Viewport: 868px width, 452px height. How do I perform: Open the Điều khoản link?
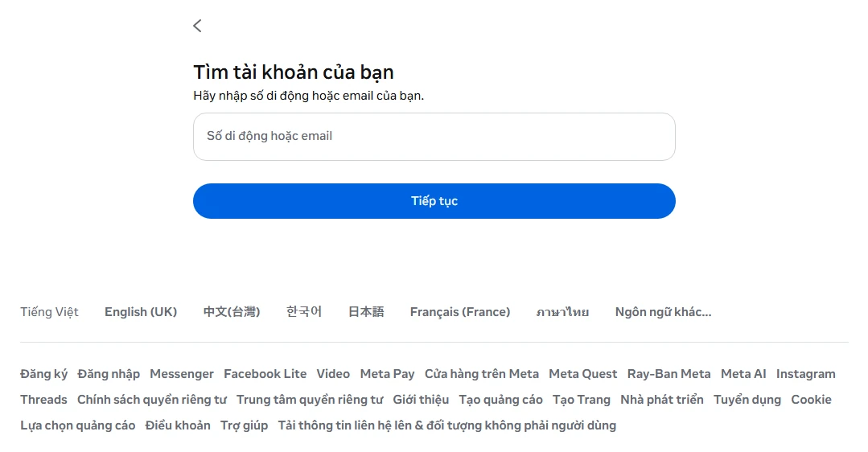click(178, 425)
